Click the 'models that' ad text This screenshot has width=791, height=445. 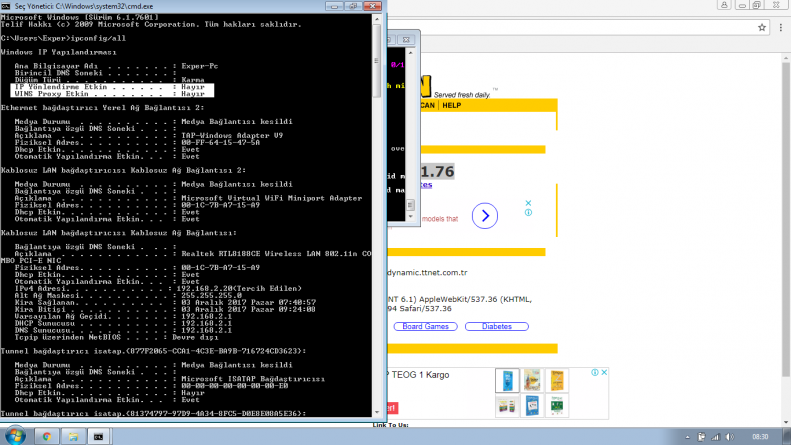(x=440, y=219)
